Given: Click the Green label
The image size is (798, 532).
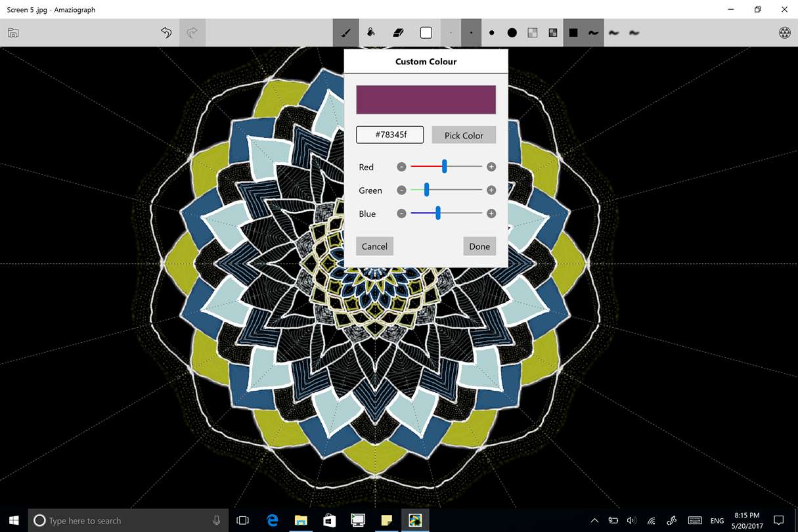Looking at the screenshot, I should click(370, 190).
